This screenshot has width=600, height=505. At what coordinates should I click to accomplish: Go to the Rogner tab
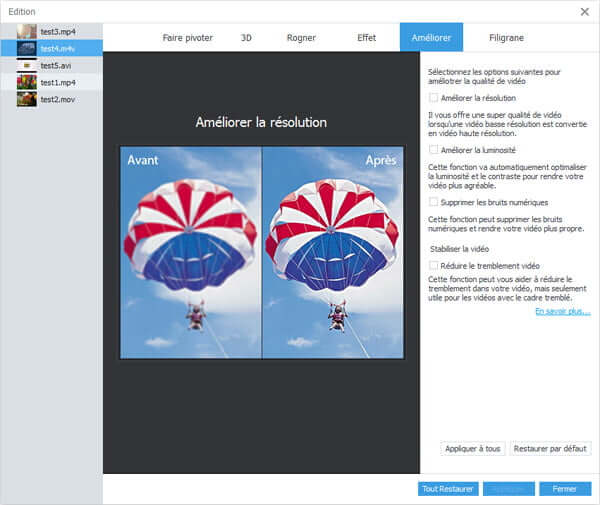(x=300, y=38)
